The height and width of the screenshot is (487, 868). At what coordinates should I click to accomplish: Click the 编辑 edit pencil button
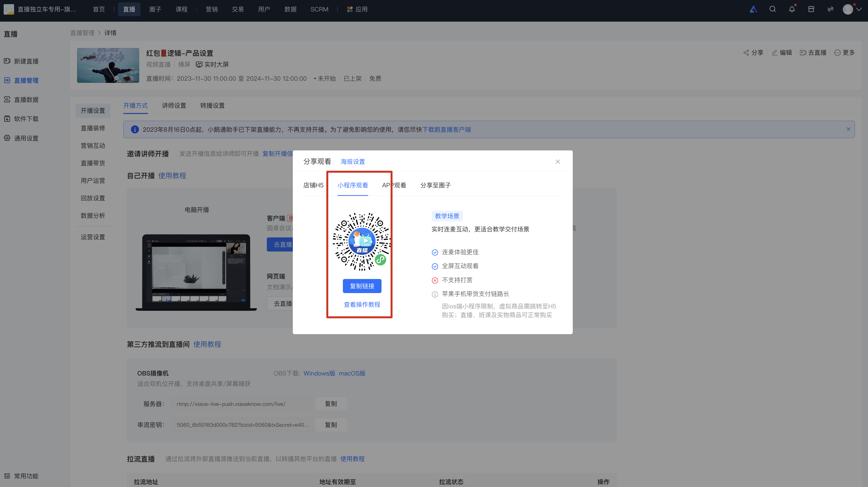pos(782,52)
